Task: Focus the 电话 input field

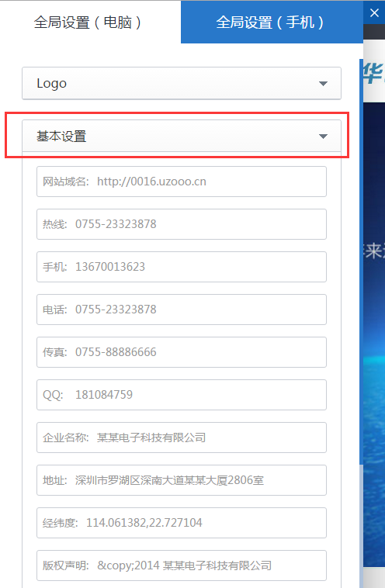Action: pos(182,310)
